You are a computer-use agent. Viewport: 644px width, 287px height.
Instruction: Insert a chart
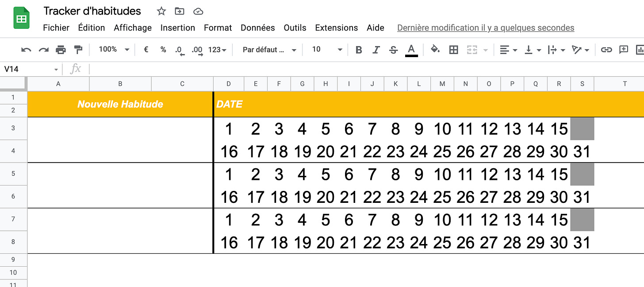point(640,50)
